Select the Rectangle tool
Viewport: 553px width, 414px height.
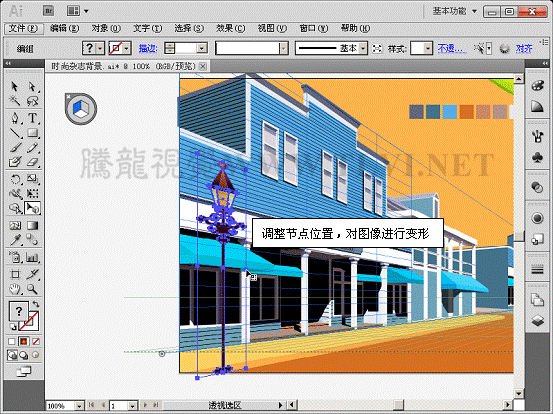[32, 133]
